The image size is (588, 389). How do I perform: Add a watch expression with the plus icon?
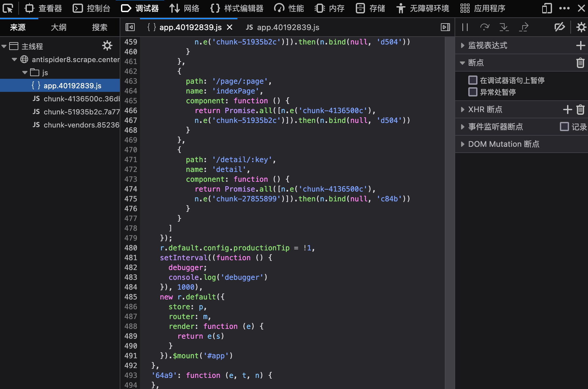pyautogui.click(x=580, y=45)
